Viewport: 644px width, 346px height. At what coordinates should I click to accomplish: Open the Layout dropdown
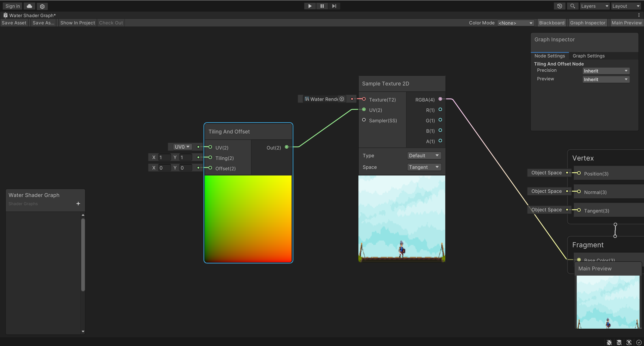tap(626, 6)
